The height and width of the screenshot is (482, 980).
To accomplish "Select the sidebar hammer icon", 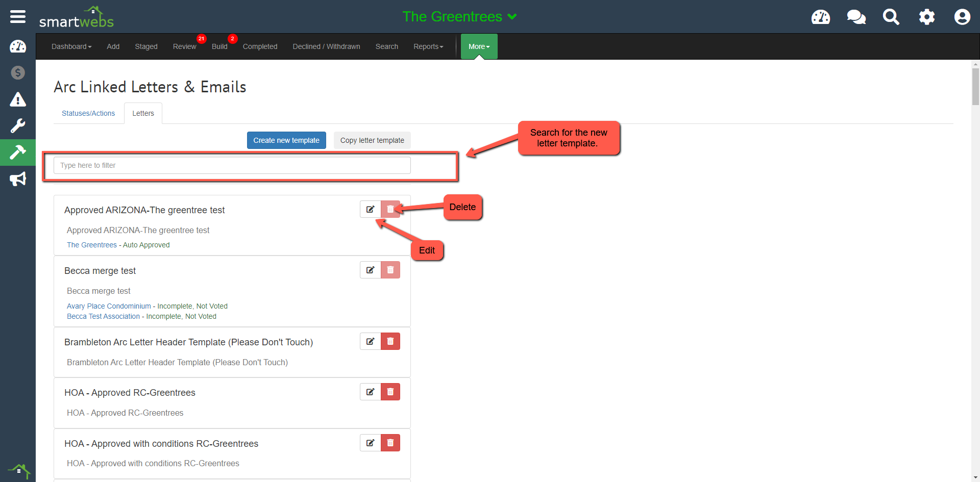I will 18,153.
